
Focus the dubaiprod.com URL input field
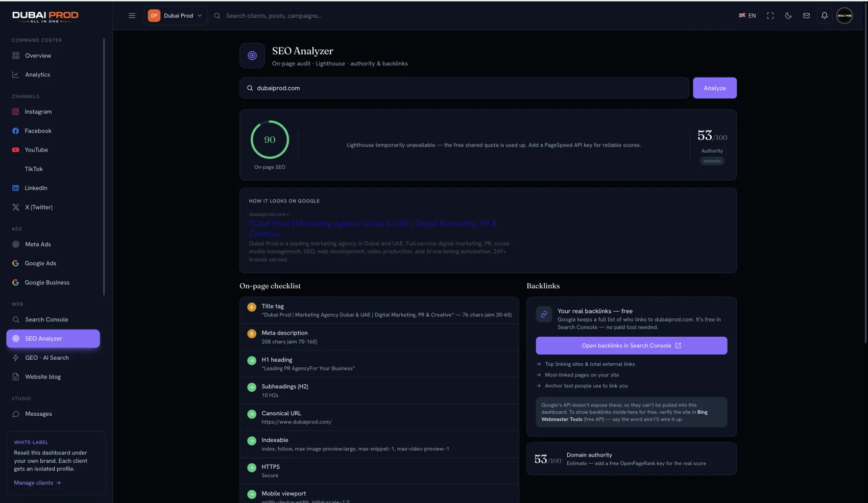pyautogui.click(x=464, y=88)
